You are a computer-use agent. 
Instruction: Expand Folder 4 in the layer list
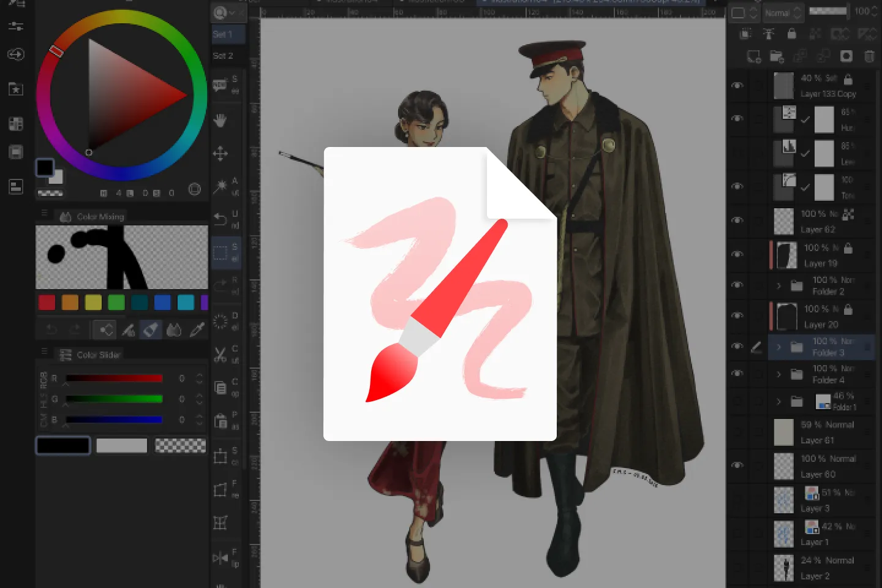coord(778,374)
